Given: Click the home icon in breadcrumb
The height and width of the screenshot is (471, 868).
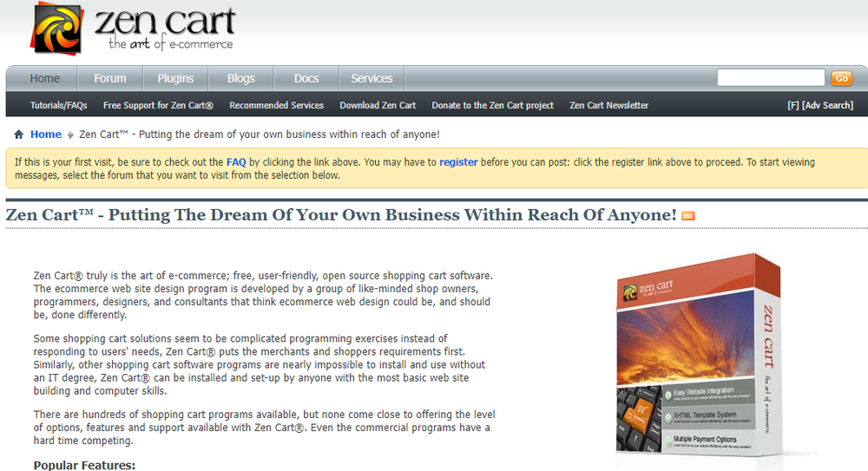Looking at the screenshot, I should pos(19,134).
